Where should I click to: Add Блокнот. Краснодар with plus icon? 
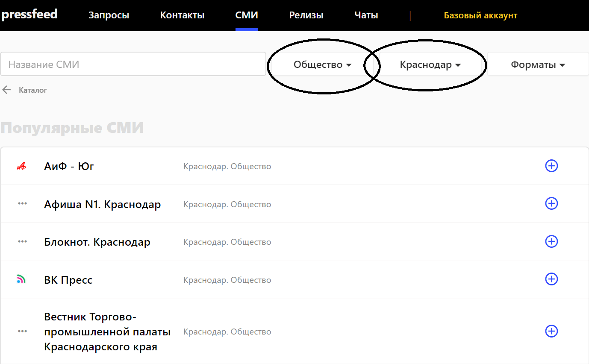point(551,241)
